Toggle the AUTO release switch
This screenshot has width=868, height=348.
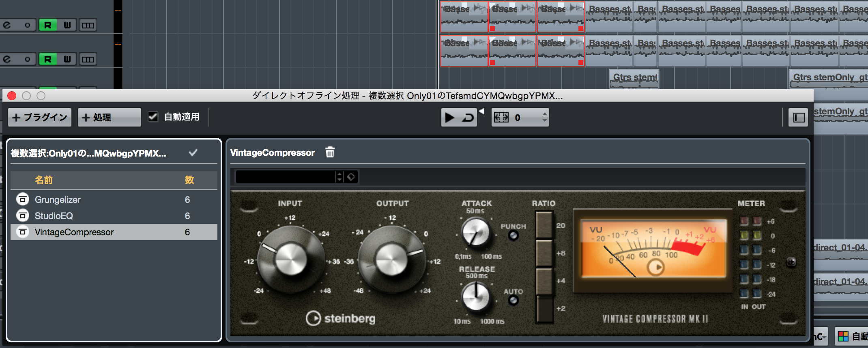513,300
